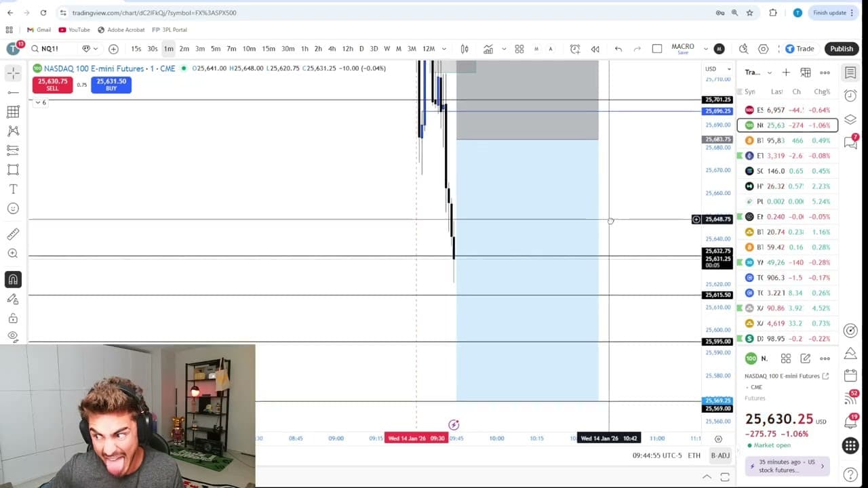Open the emoji icons tool

13,209
